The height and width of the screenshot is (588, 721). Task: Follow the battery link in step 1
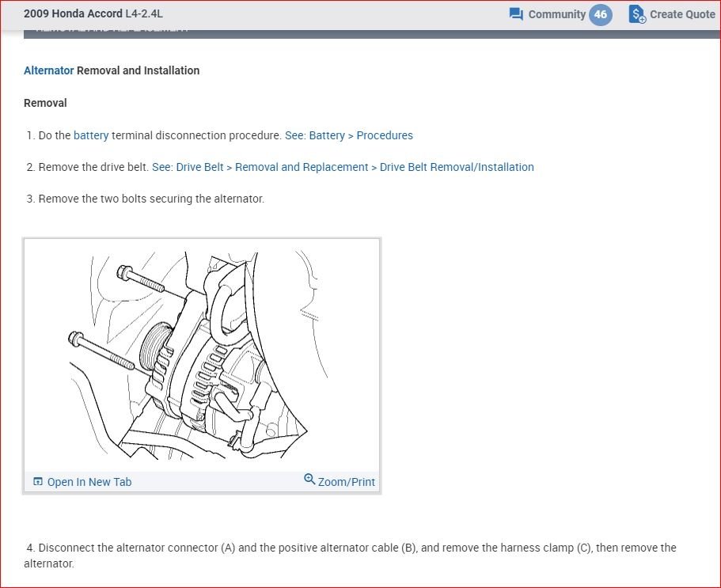(x=91, y=135)
